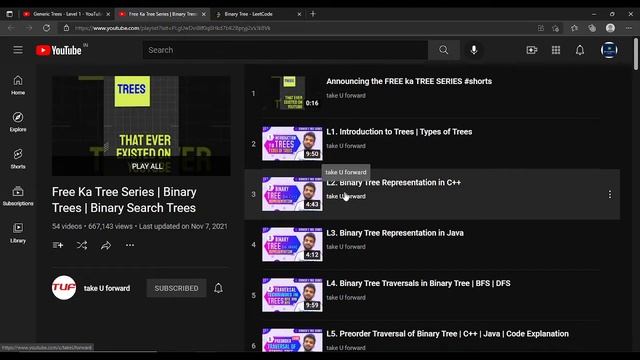Open the YouTube account avatar menu
The image size is (640, 360).
[x=609, y=50]
